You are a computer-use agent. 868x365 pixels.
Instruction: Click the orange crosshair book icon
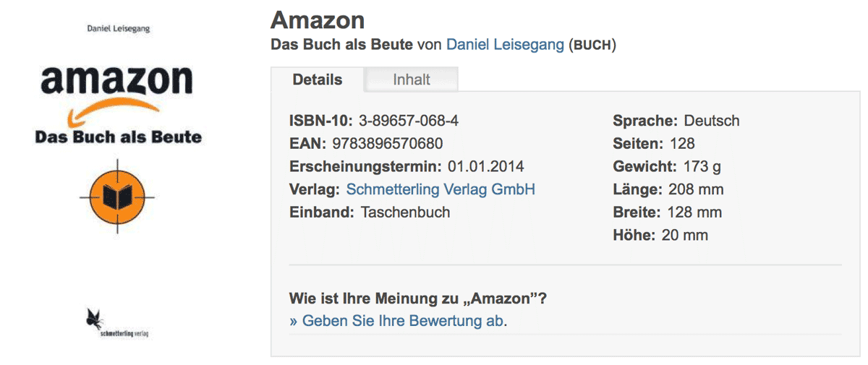click(x=117, y=196)
